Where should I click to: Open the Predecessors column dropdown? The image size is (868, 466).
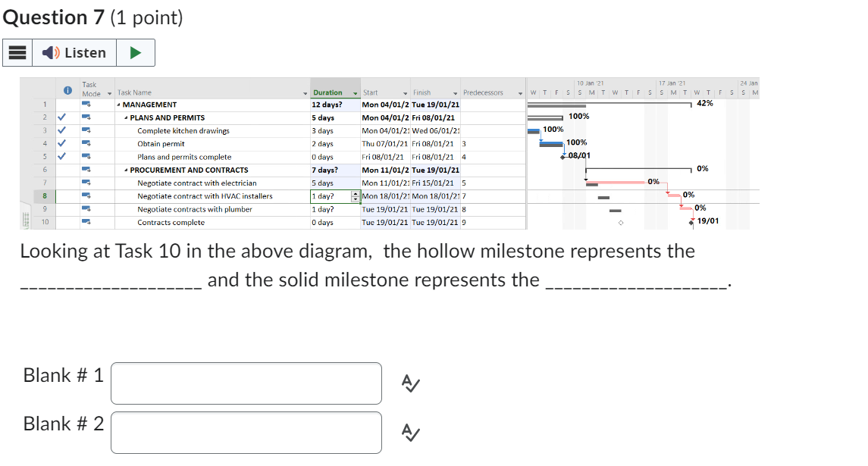point(520,92)
